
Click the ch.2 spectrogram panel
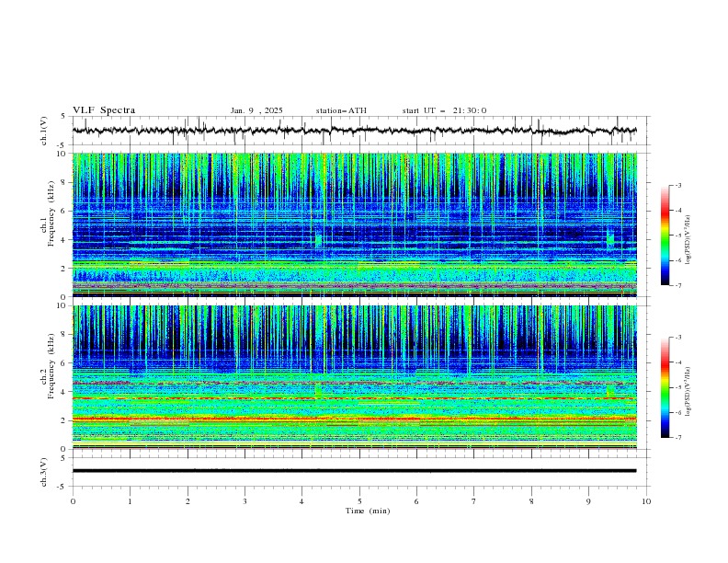[354, 377]
